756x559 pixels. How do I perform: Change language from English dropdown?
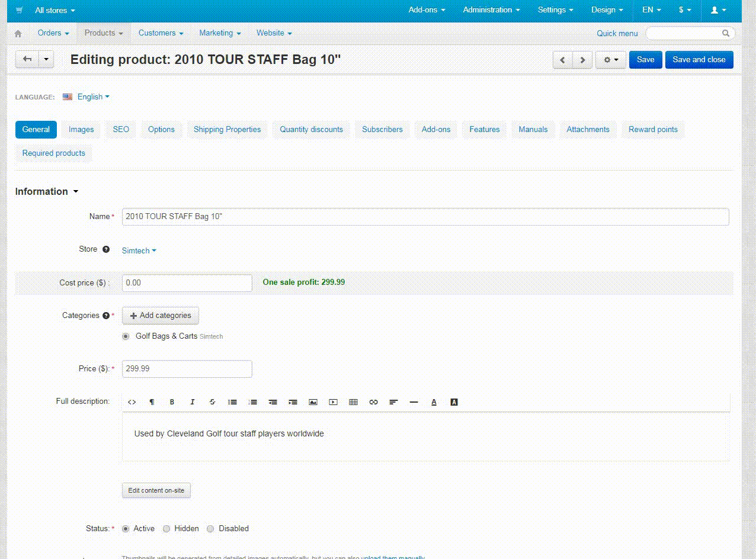coord(93,97)
